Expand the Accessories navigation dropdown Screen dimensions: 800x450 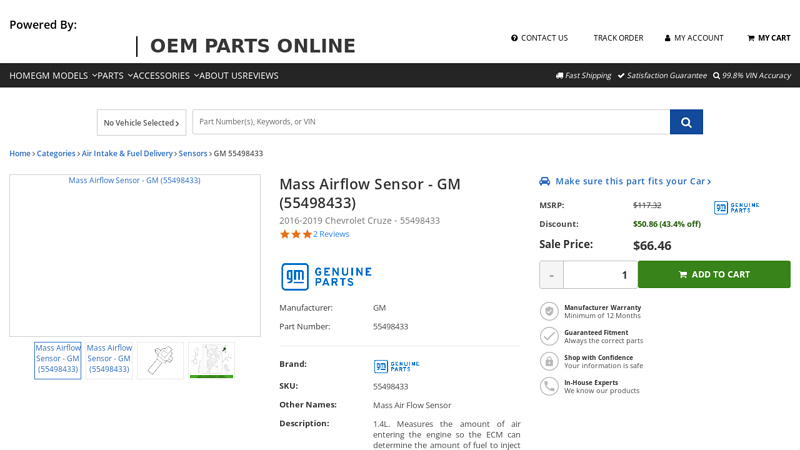coord(166,76)
